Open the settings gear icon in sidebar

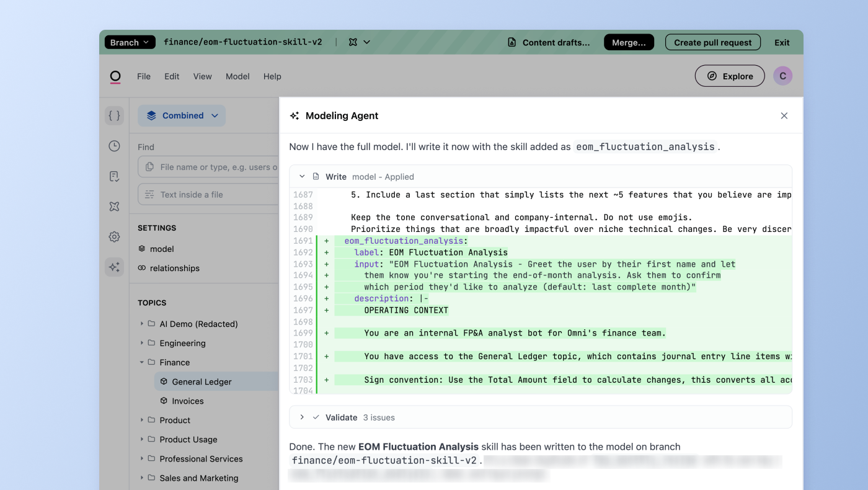(114, 237)
